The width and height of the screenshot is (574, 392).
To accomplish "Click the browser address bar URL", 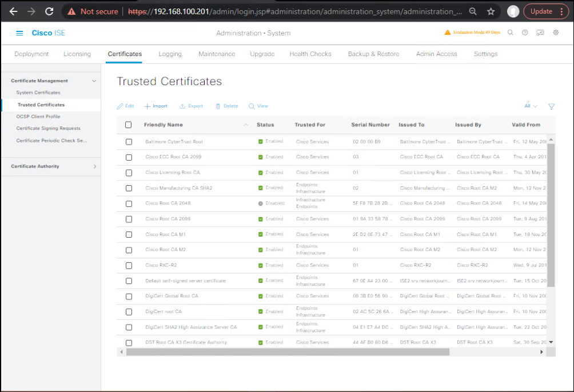I will click(295, 11).
